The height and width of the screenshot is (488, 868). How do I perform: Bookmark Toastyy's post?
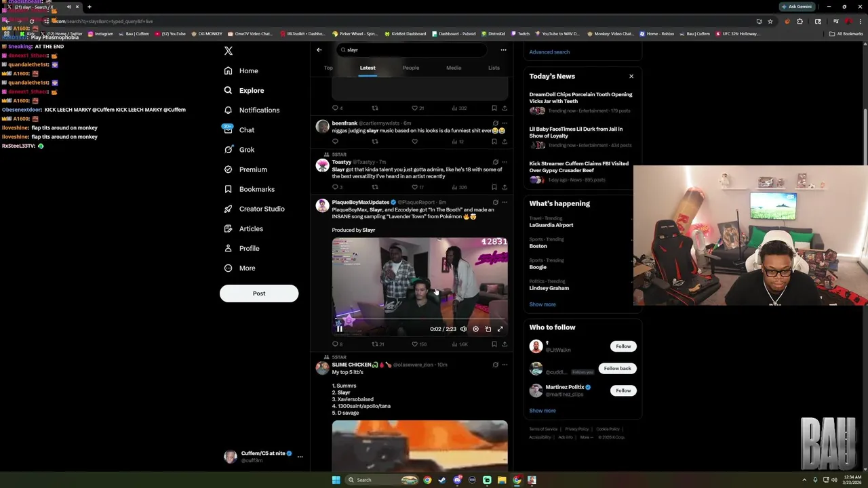coord(494,187)
